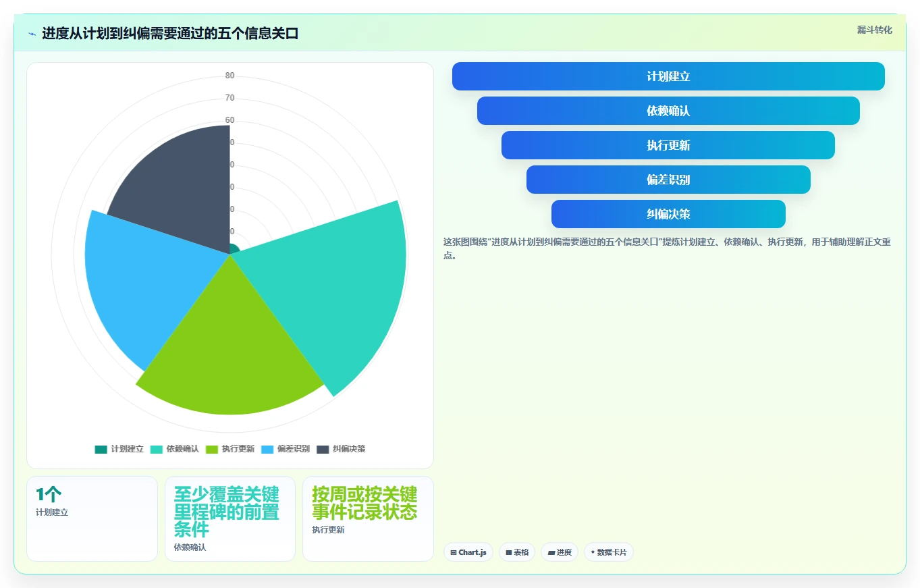Click the Chart.js tag chip
This screenshot has height=588, width=920.
[468, 552]
